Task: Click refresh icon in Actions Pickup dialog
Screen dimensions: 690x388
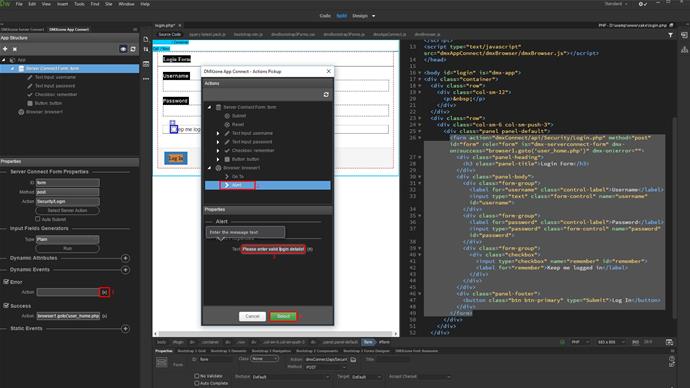Action: (x=326, y=95)
